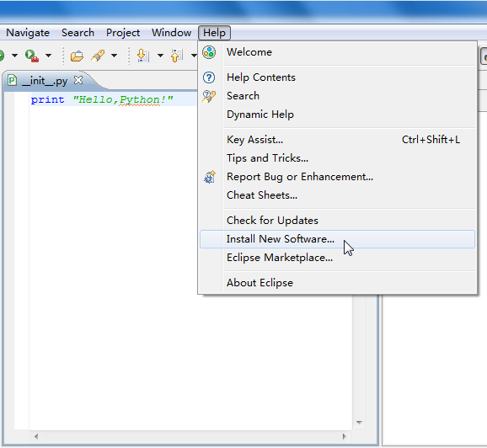
Task: Open the Project menu
Action: click(123, 33)
